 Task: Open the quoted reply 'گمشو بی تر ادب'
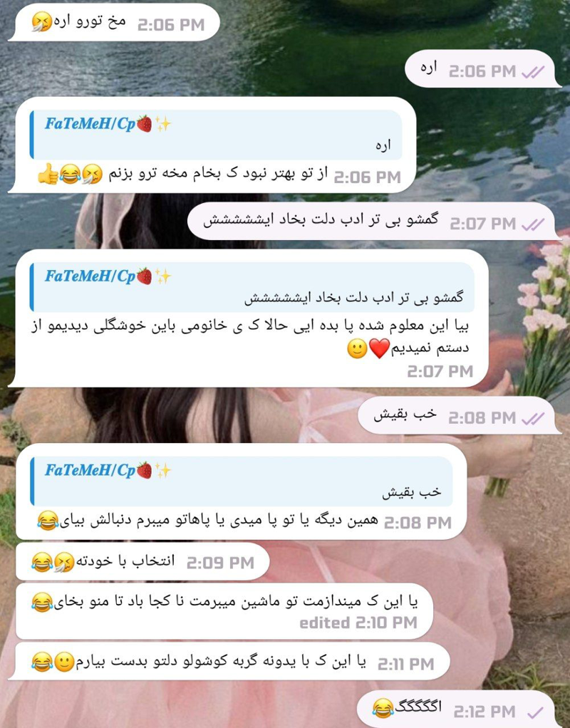point(252,287)
